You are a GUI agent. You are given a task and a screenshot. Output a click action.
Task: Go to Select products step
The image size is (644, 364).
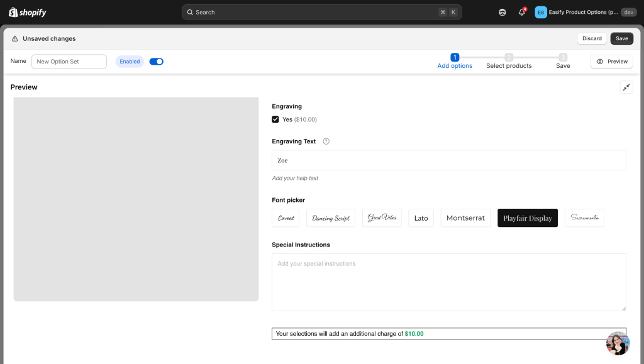(x=509, y=62)
